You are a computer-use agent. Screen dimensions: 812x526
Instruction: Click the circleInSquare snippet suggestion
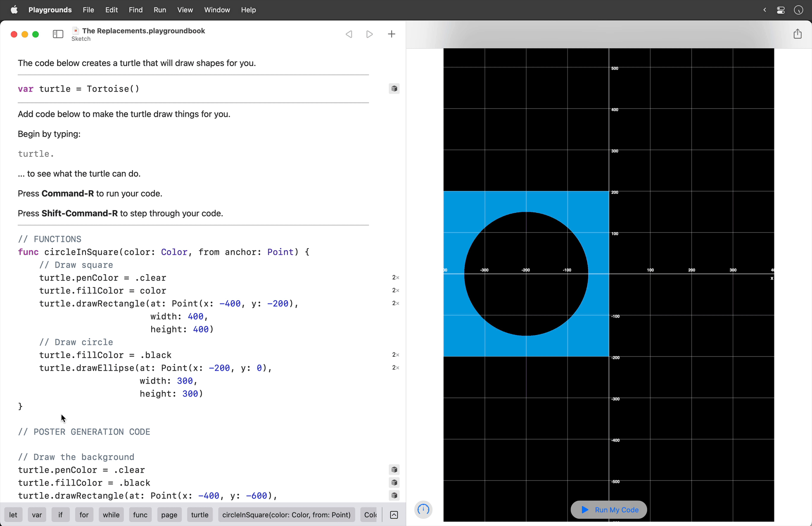point(286,514)
